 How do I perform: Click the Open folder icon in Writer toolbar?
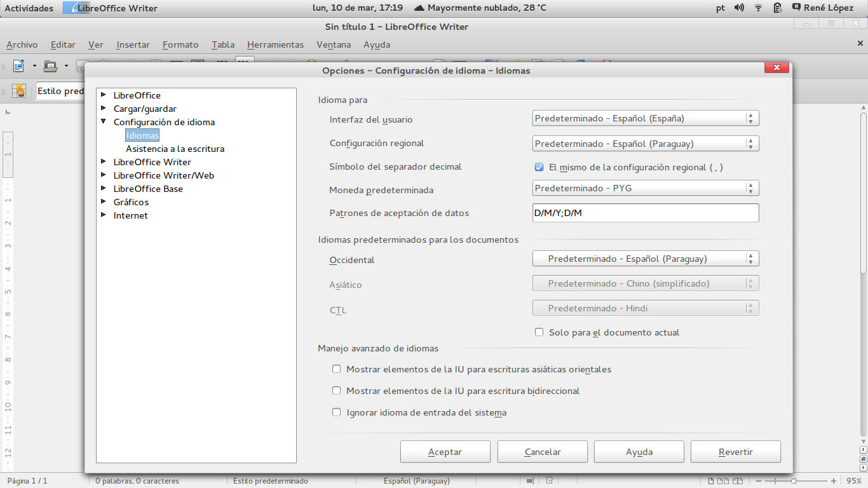coord(50,65)
